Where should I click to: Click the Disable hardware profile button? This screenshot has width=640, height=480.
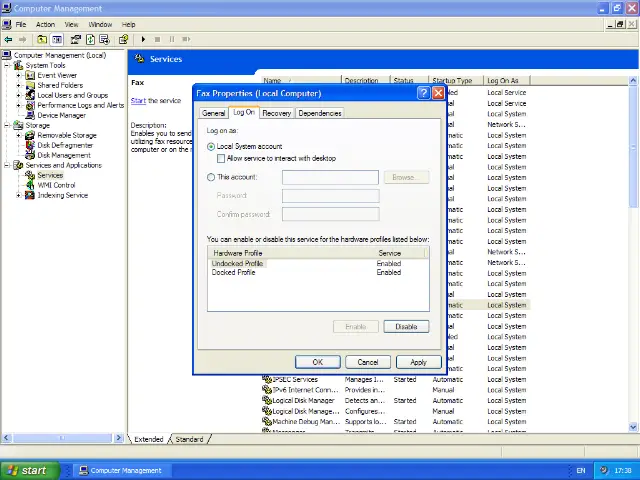pyautogui.click(x=406, y=327)
